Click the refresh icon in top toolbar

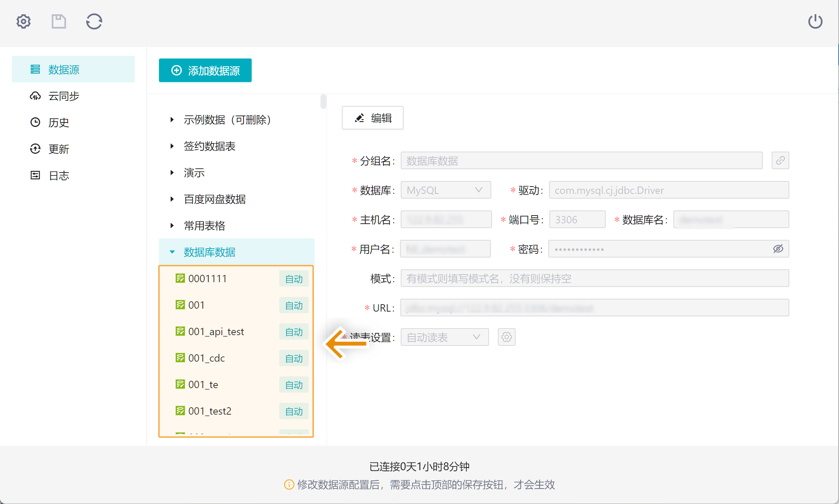94,21
